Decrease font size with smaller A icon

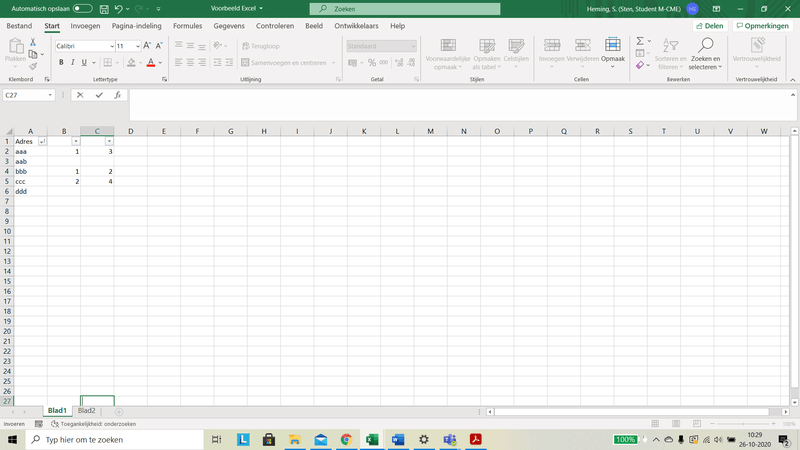159,46
